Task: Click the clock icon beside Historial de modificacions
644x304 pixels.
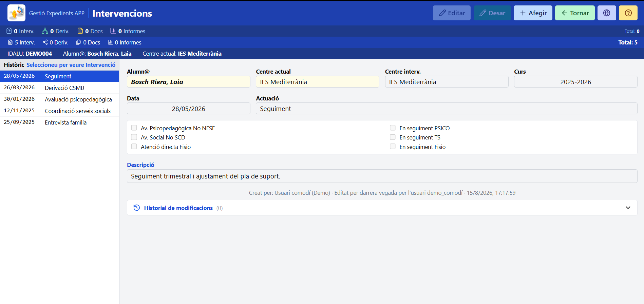Action: pos(137,208)
